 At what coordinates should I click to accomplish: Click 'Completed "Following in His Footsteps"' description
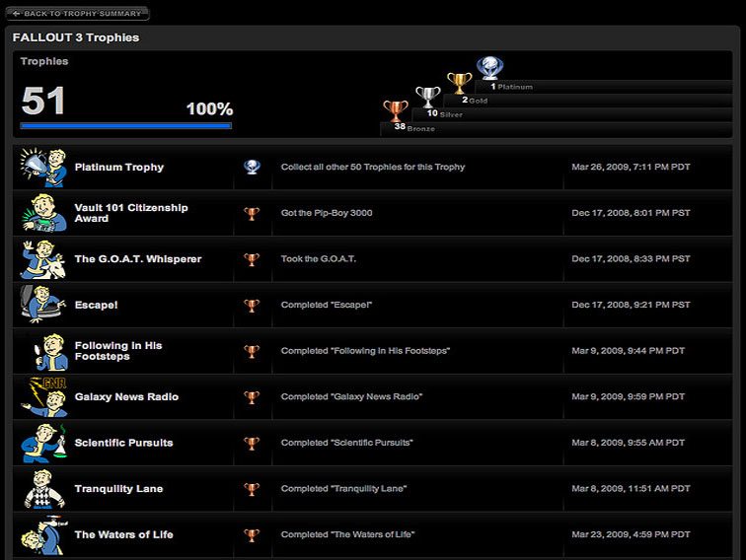point(365,351)
